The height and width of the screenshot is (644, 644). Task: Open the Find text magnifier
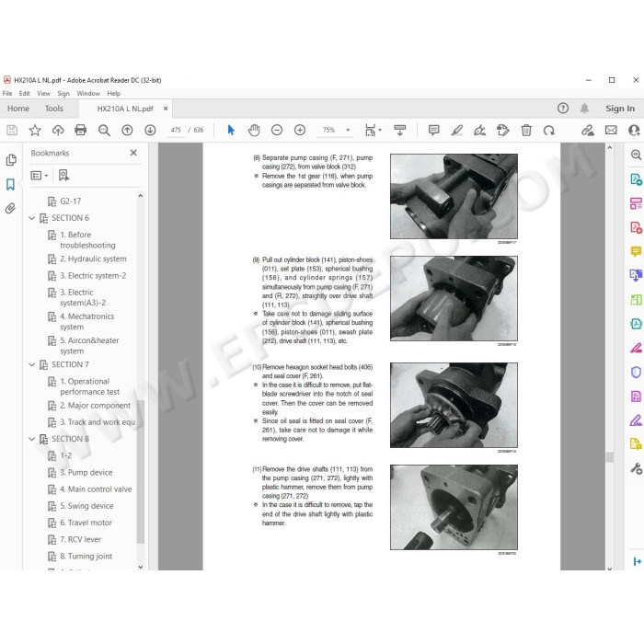(x=104, y=131)
